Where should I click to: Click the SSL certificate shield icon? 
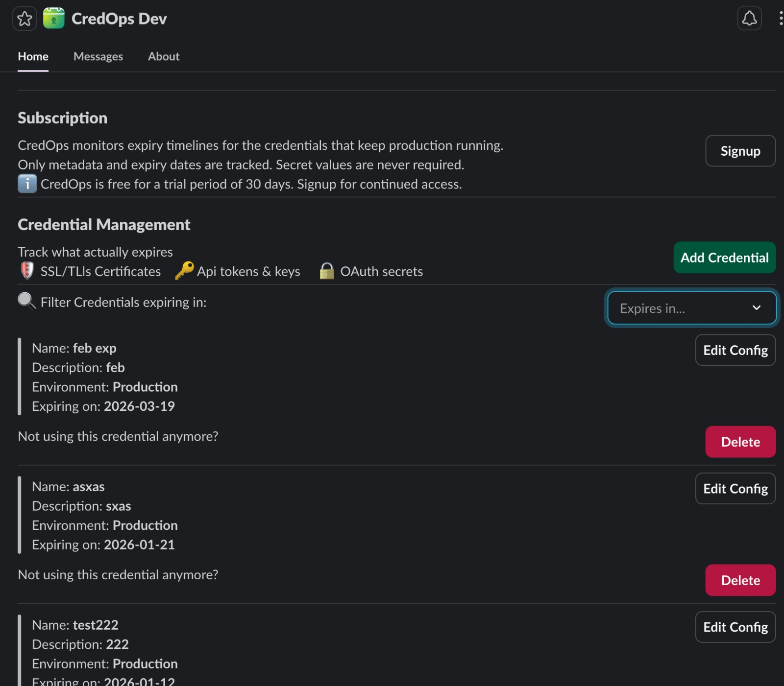pos(27,271)
